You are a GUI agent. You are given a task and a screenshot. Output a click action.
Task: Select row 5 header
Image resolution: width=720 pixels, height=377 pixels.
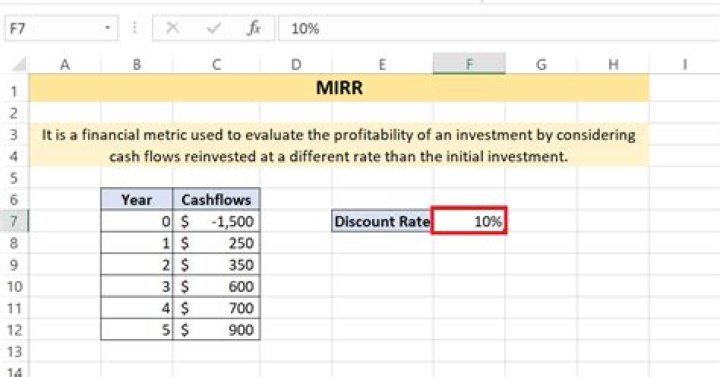click(14, 178)
